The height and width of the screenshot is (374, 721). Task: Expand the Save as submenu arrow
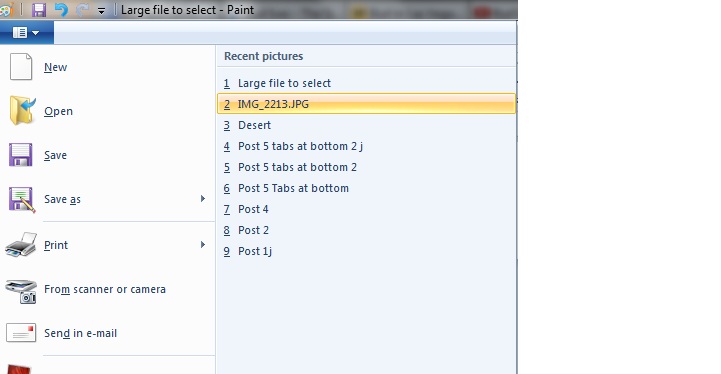(203, 199)
